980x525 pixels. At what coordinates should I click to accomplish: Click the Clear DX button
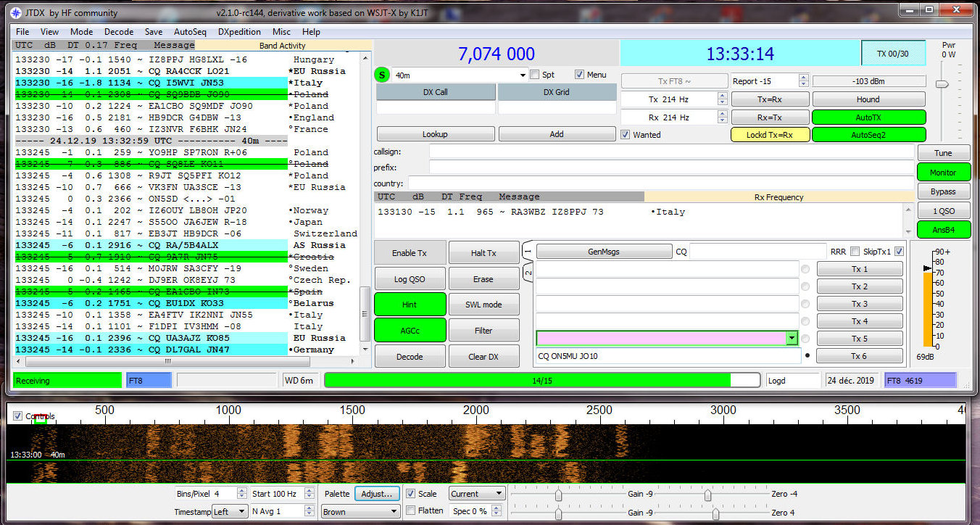pos(483,357)
